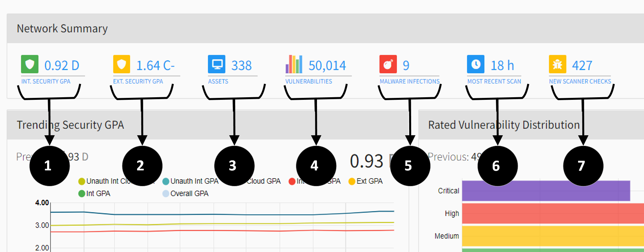Click the yellow Medium vulnerability bar
This screenshot has width=644, height=252.
click(552, 236)
